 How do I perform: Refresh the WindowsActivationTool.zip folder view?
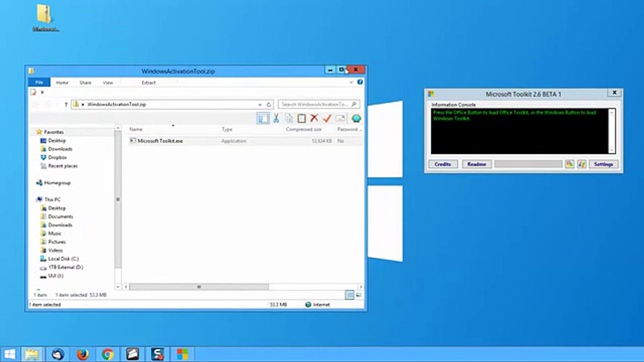pyautogui.click(x=269, y=105)
